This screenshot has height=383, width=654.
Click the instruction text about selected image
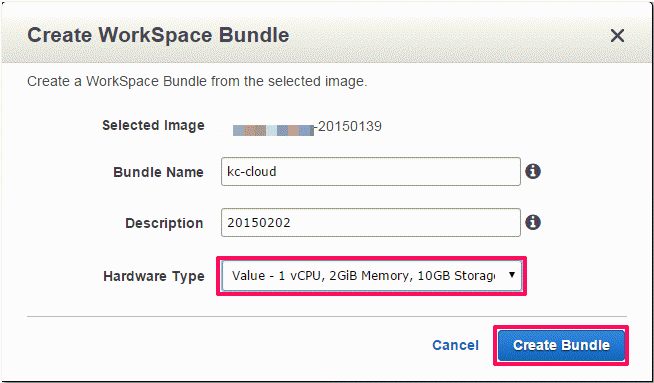pyautogui.click(x=197, y=81)
